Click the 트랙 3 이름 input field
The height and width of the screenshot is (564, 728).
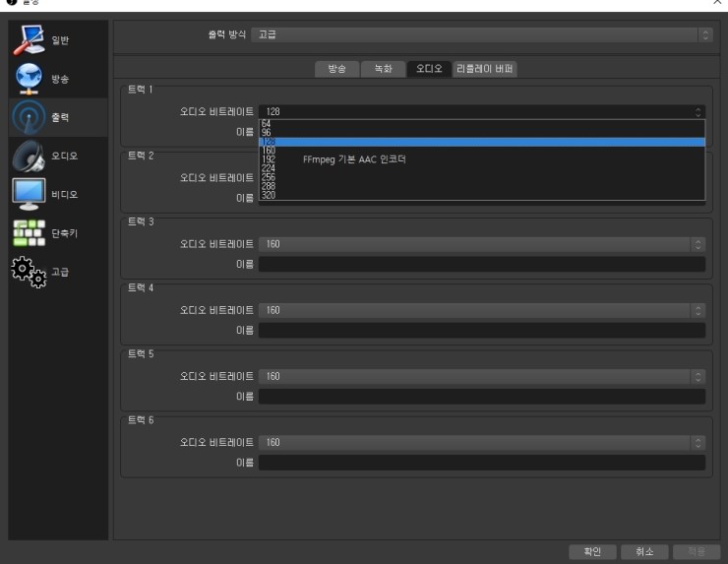482,265
